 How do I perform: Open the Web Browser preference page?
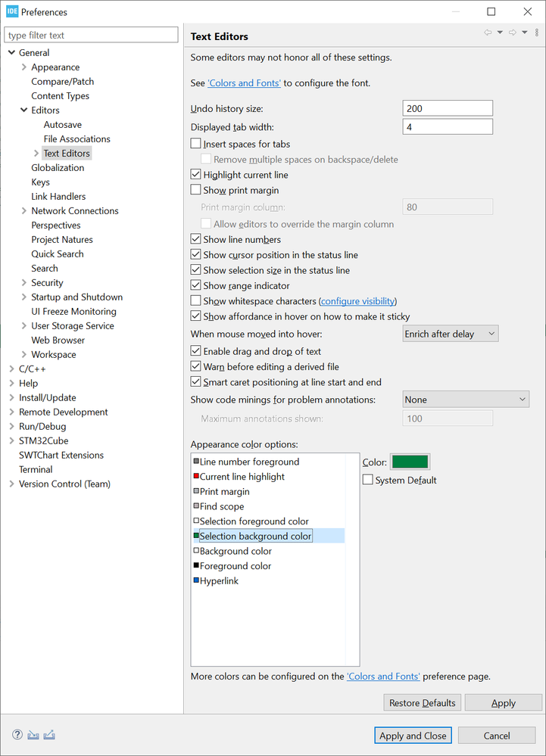[x=58, y=340]
